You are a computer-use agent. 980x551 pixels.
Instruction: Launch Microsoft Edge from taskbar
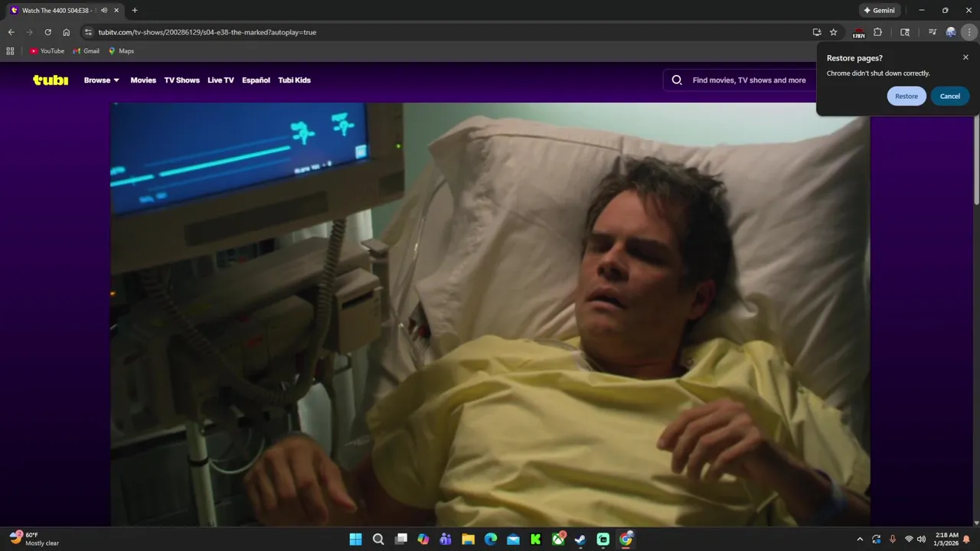[x=491, y=540]
